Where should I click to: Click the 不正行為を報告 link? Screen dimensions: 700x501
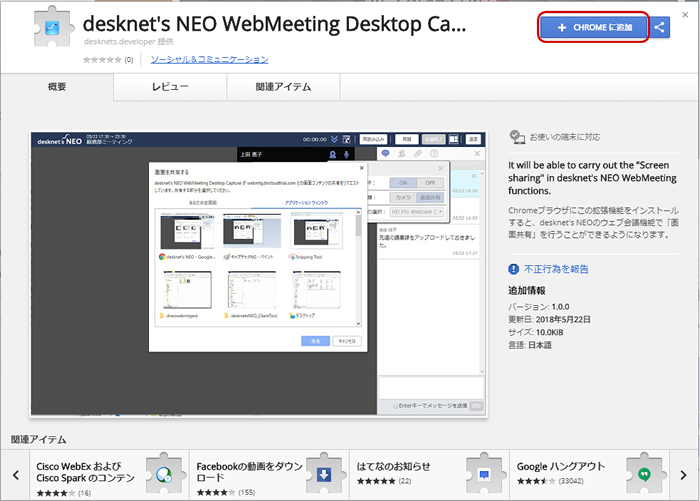556,269
